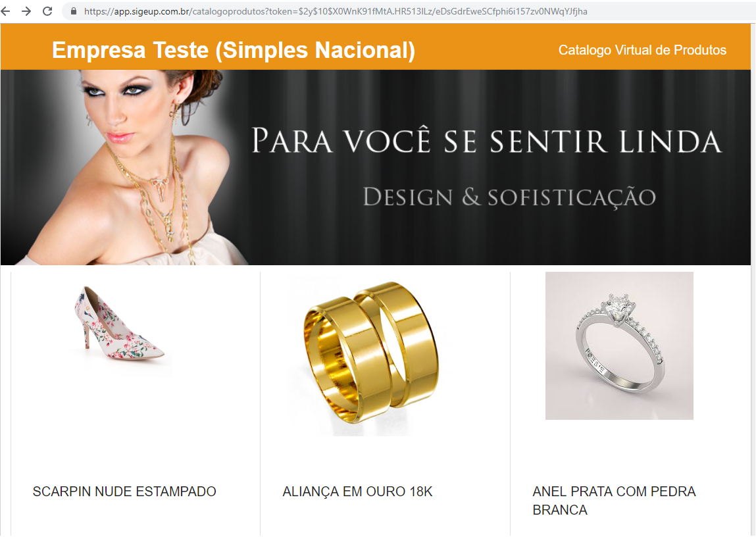Reload the catalog page
This screenshot has height=537, width=756.
(x=47, y=11)
